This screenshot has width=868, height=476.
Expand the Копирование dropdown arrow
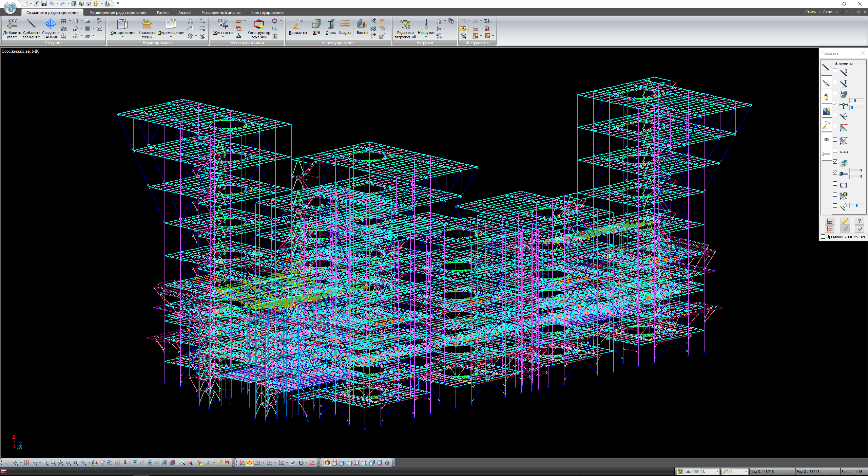click(122, 37)
